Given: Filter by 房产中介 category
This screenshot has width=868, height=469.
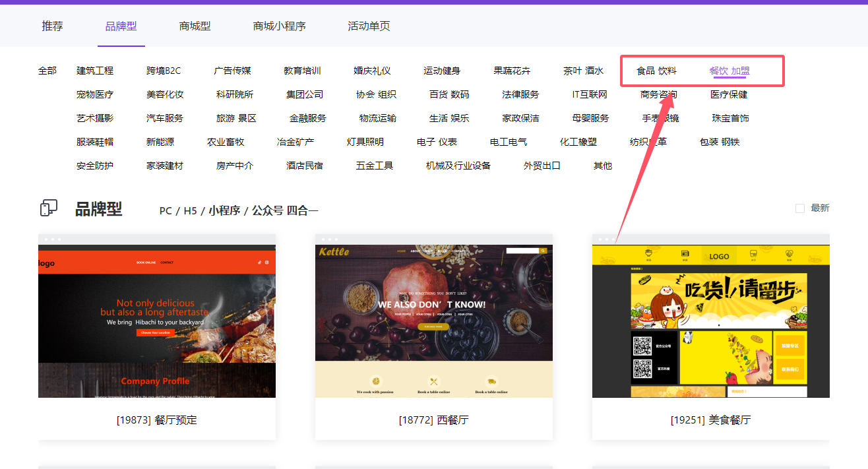Looking at the screenshot, I should (235, 166).
